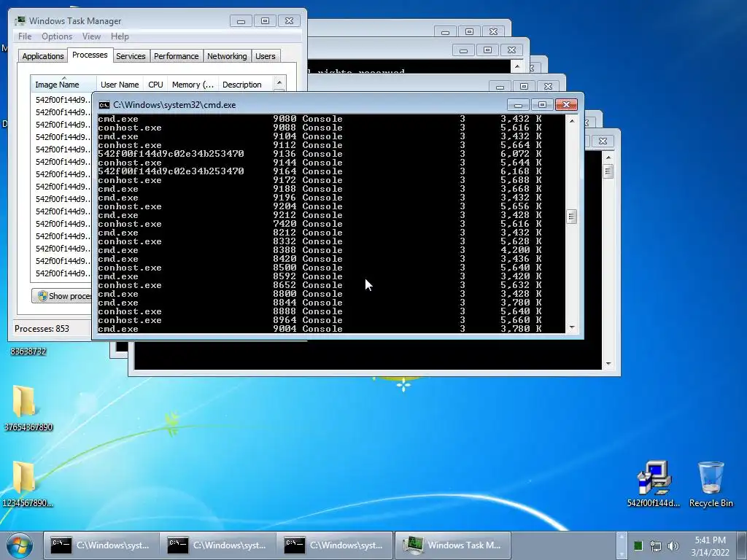Close the front cmd.exe window
Viewport: 747px width, 560px height.
[x=566, y=105]
